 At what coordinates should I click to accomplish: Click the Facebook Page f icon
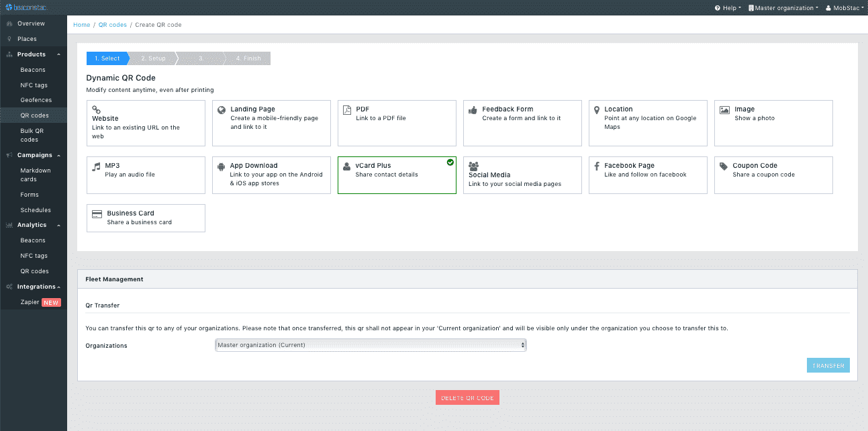(x=597, y=166)
